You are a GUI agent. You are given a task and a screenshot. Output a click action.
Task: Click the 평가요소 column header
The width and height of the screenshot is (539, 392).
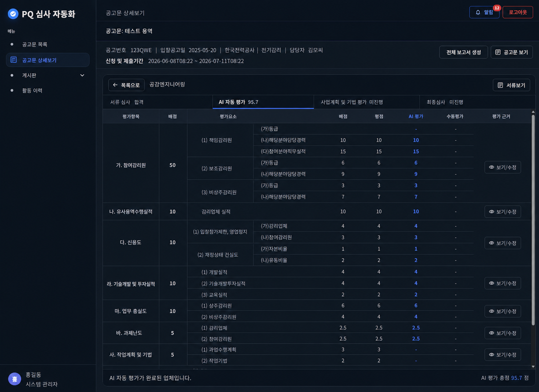point(228,117)
